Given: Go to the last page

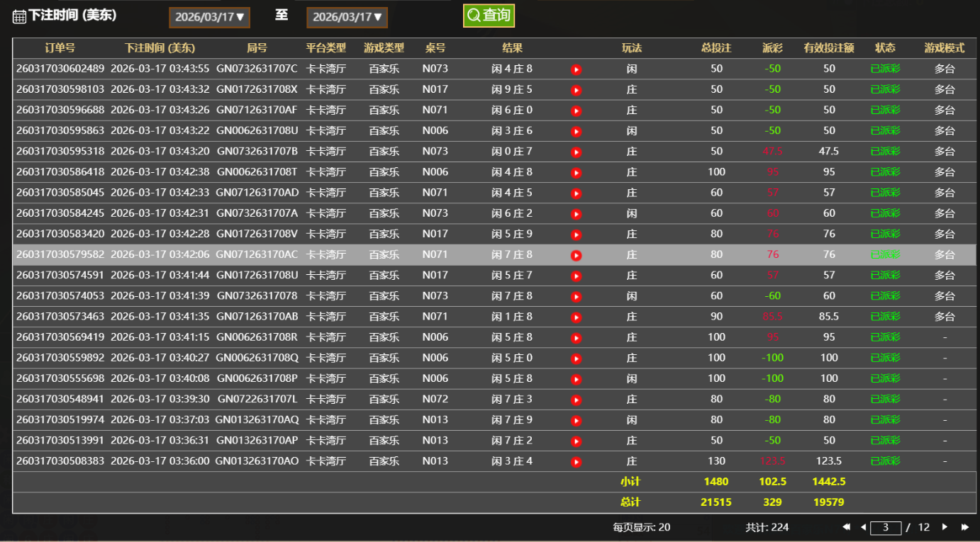Looking at the screenshot, I should (964, 527).
